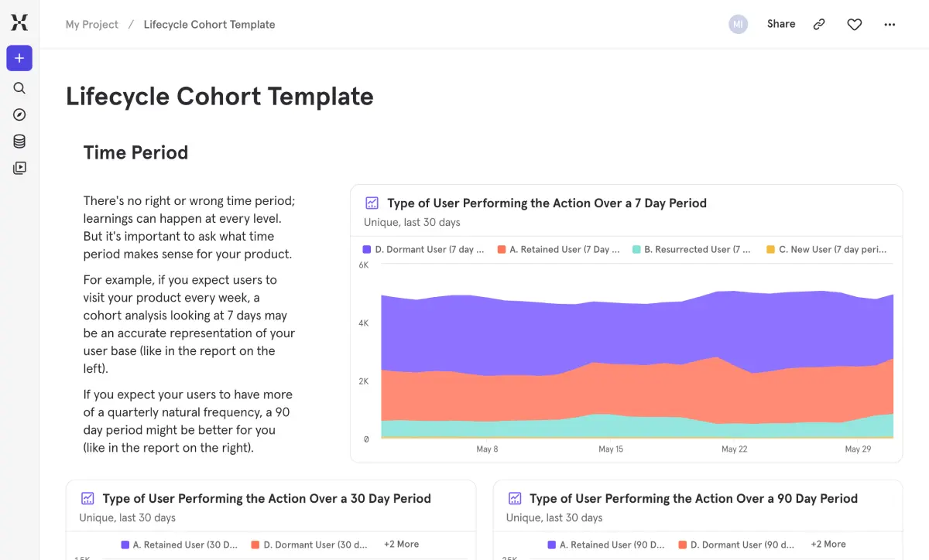This screenshot has height=560, width=929.
Task: Click the Lifecycle Cohort Template board title
Action: pyautogui.click(x=220, y=97)
